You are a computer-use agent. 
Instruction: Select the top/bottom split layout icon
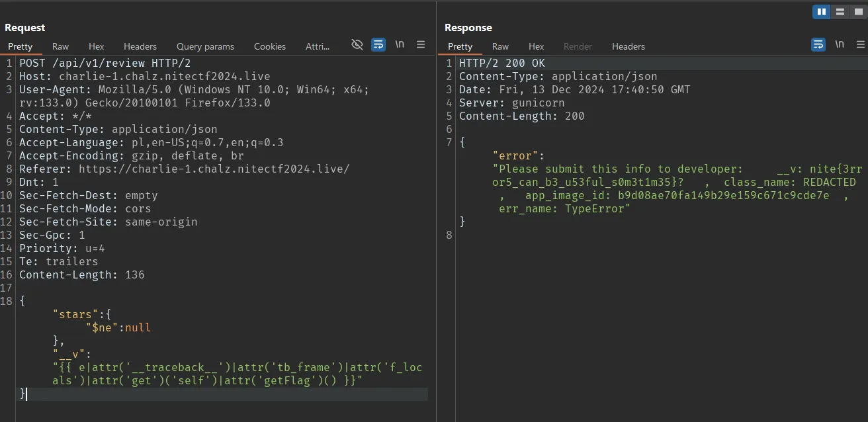click(x=840, y=11)
